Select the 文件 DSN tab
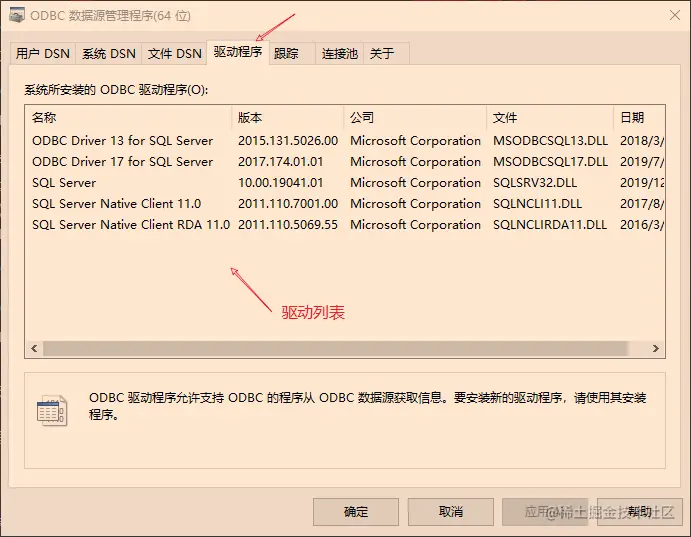691x537 pixels. 174,54
